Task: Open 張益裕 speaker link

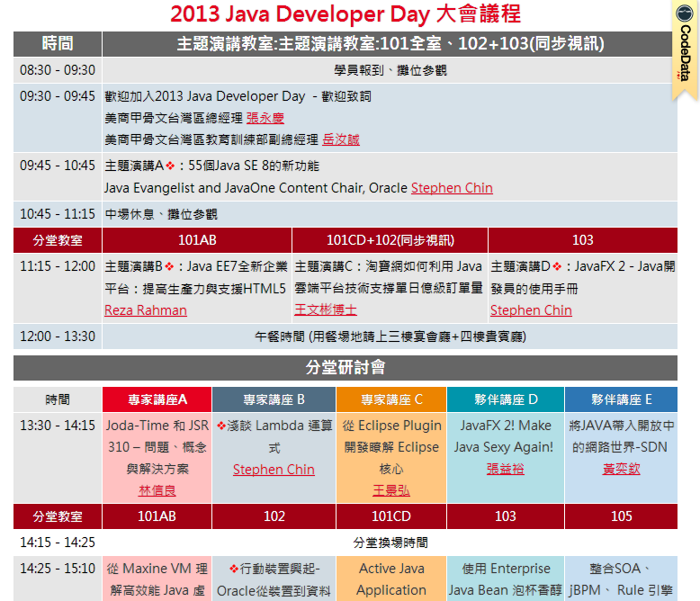Action: [506, 469]
